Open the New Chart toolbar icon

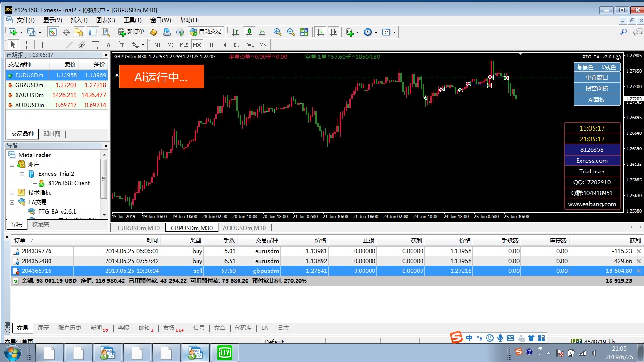13,32
